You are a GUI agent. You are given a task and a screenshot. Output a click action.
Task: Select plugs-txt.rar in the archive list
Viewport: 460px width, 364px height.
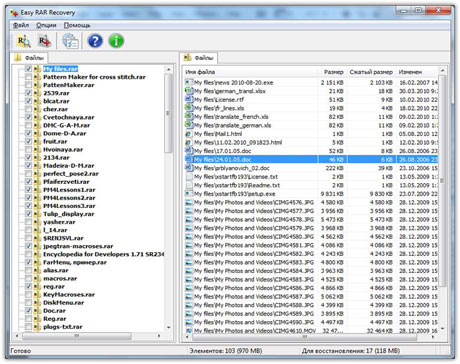point(63,327)
